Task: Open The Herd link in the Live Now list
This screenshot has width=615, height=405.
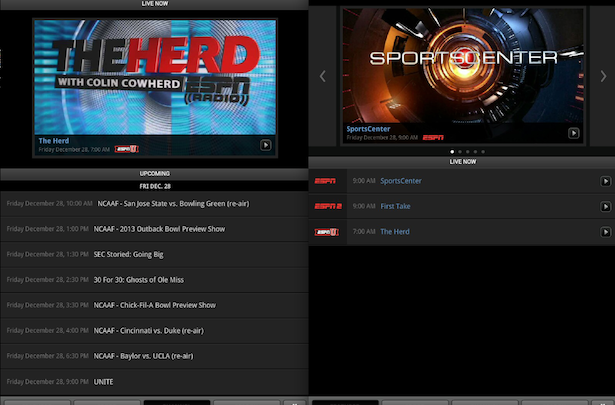Action: coord(395,232)
